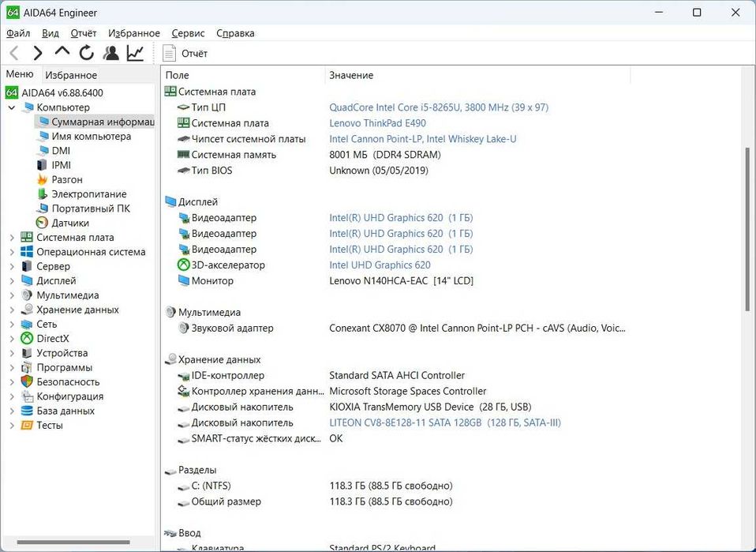Click the Сеть network icon in the tree
Image resolution: width=756 pixels, height=552 pixels.
(27, 325)
